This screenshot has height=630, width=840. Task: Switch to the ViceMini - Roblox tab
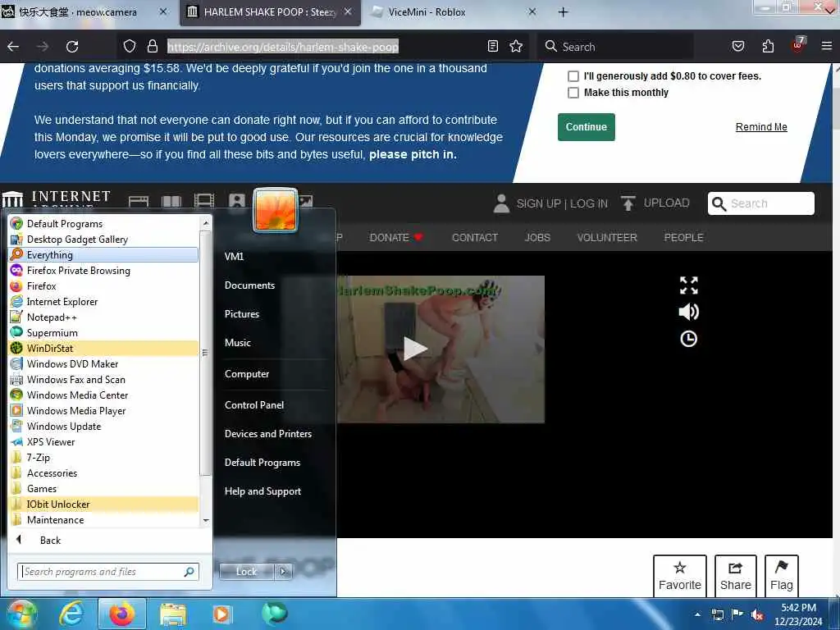point(453,12)
